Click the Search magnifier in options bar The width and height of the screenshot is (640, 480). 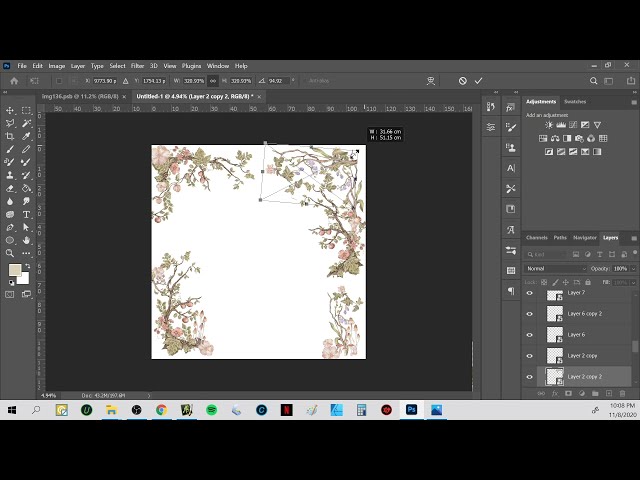click(593, 81)
